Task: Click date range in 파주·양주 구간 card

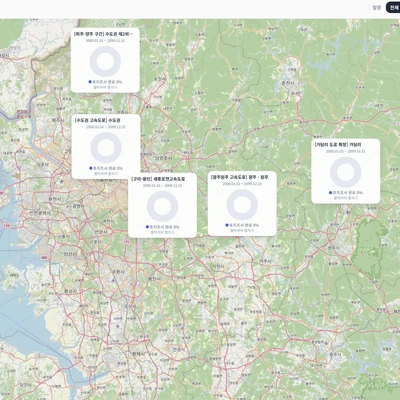Action: [x=105, y=41]
